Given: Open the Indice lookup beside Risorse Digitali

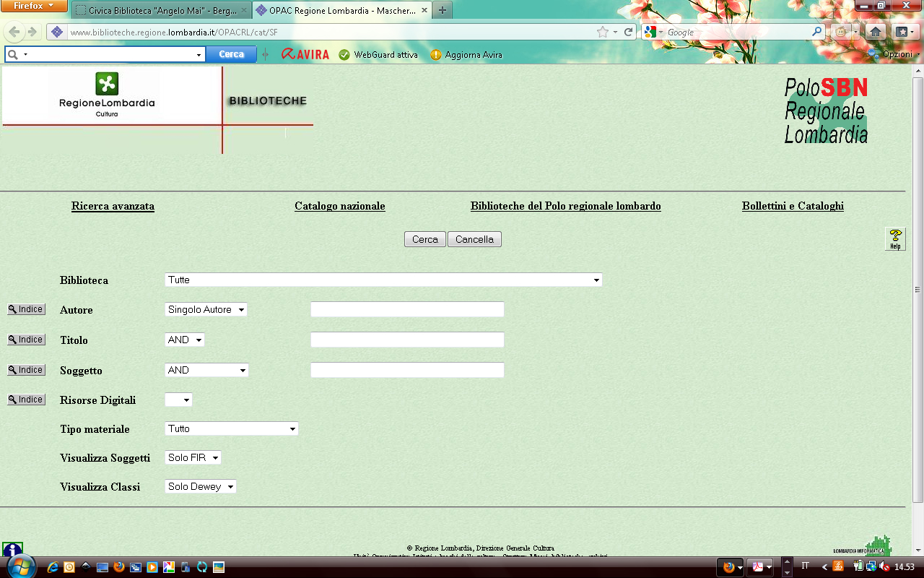Looking at the screenshot, I should click(x=26, y=400).
